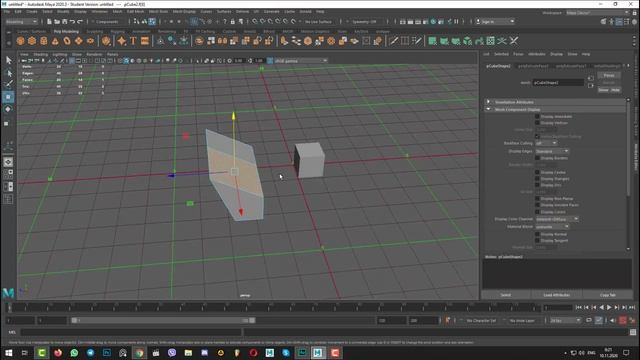Click the Save Scene icon on status line
Image resolution: width=640 pixels, height=360 pixels.
64,22
